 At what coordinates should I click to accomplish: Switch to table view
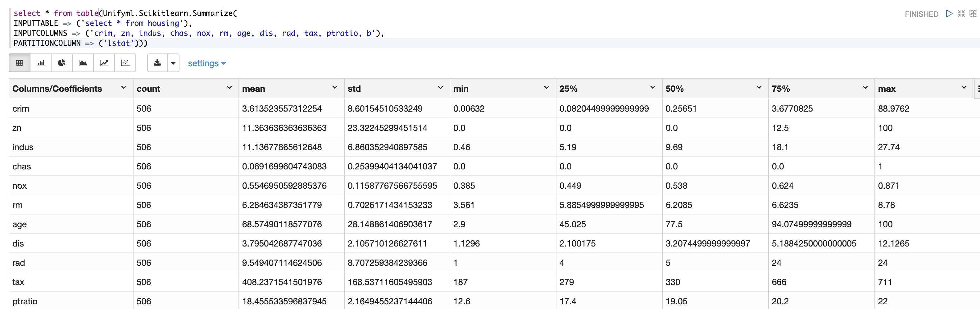(19, 63)
